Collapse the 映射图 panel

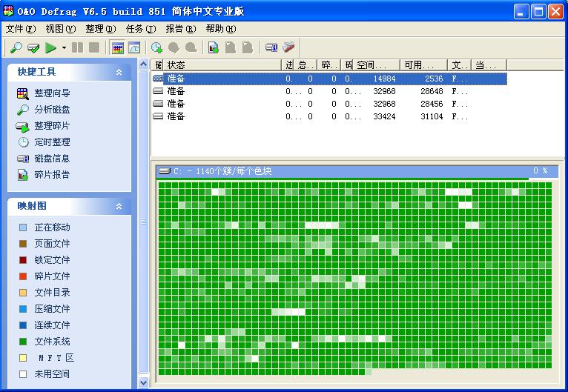[119, 206]
